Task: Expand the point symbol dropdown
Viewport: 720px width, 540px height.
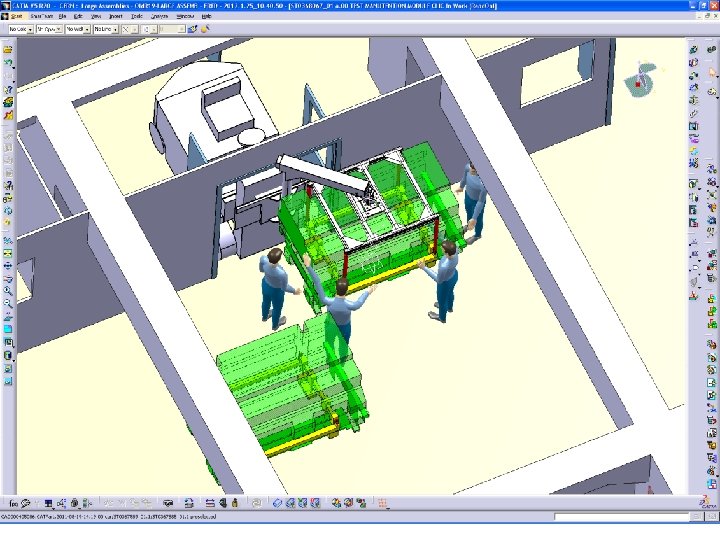Action: 135,29
